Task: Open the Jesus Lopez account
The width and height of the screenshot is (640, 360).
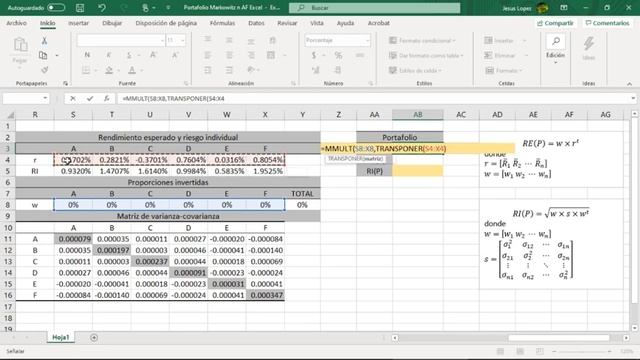Action: pyautogui.click(x=525, y=8)
